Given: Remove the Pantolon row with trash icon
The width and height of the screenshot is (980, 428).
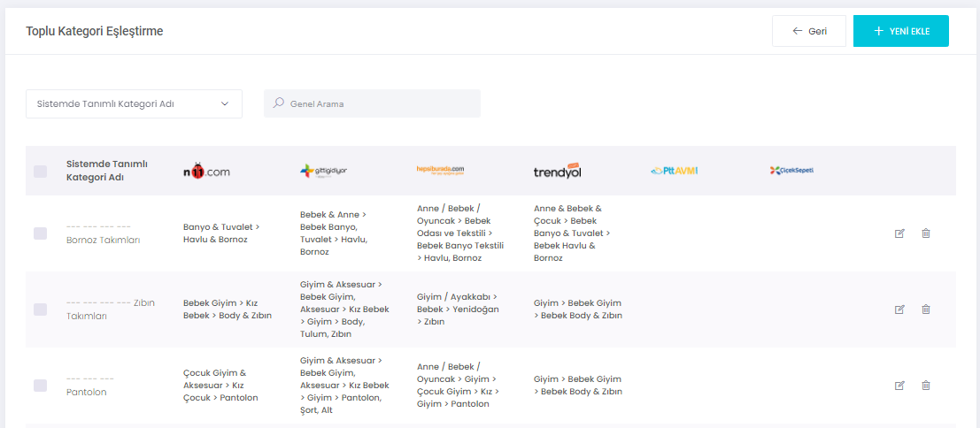Looking at the screenshot, I should (x=926, y=386).
